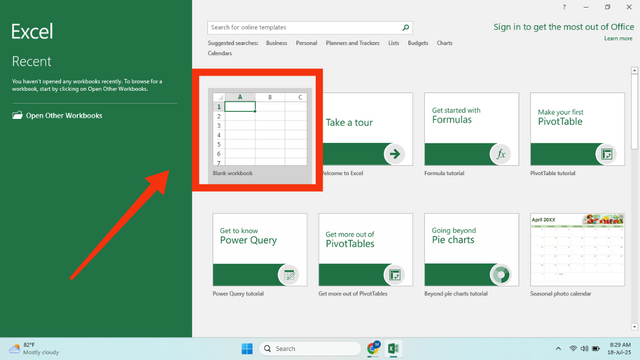
Task: Click the icon on Get more out of PivotTables
Action: 394,275
